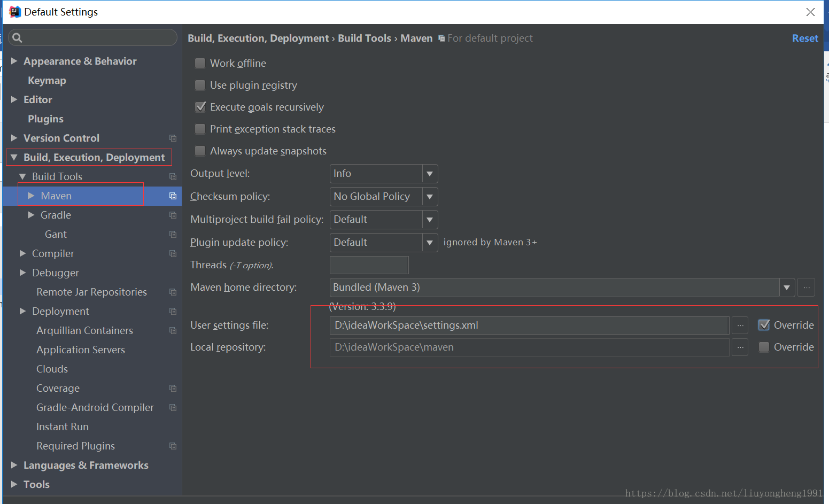Viewport: 829px width, 504px height.
Task: Click the default project icon in breadcrumb
Action: [441, 38]
